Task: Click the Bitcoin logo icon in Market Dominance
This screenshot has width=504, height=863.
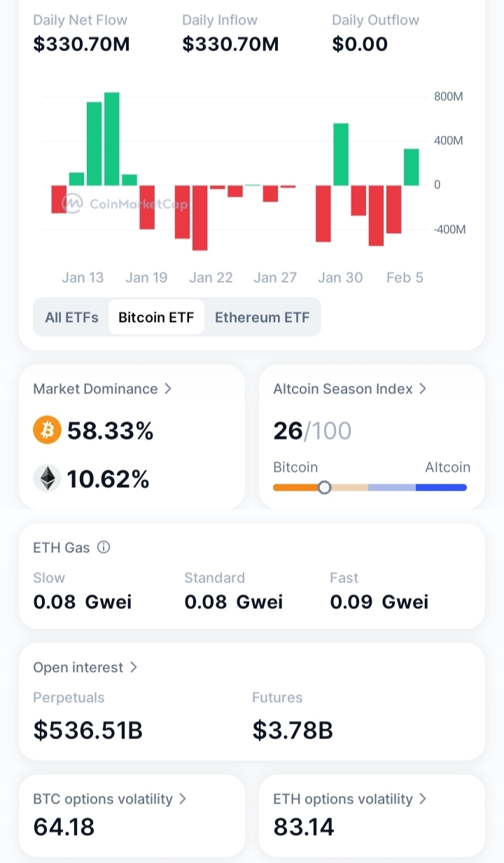Action: (47, 431)
